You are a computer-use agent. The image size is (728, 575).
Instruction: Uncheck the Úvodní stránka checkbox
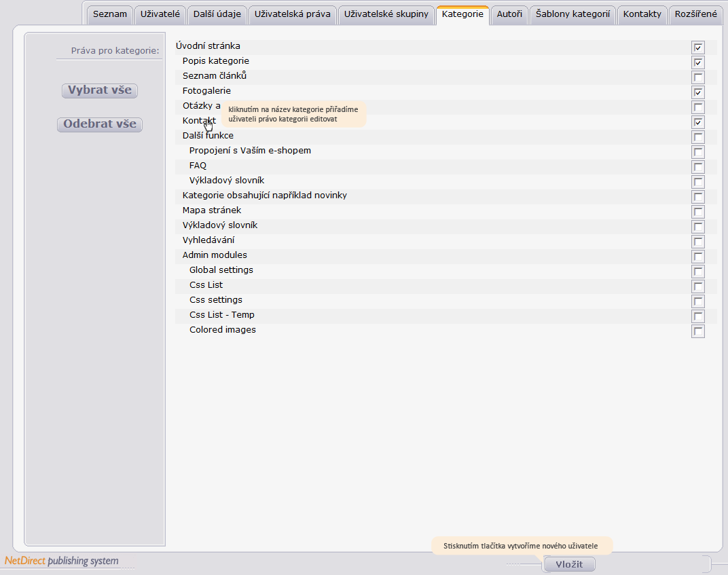[x=698, y=48]
